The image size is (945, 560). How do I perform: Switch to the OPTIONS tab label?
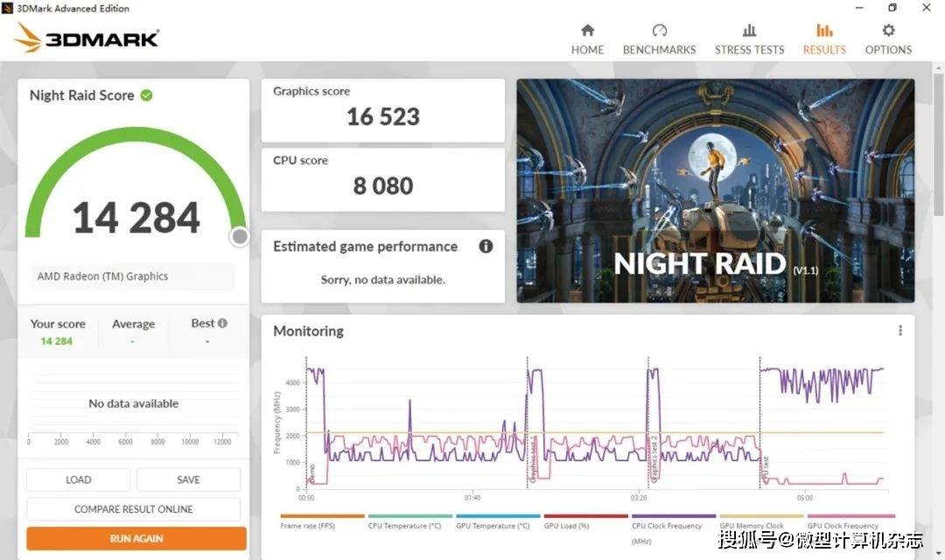point(888,50)
